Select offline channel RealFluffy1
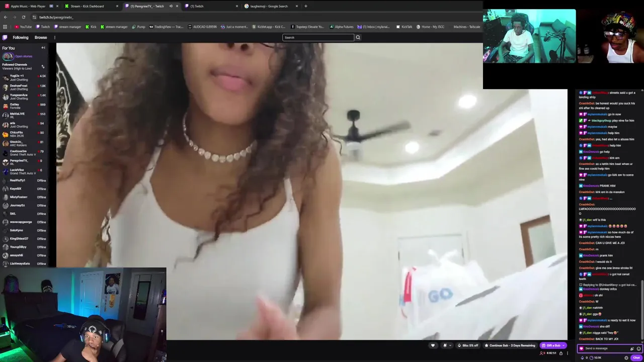Viewport: 644px width, 362px height. (24, 180)
